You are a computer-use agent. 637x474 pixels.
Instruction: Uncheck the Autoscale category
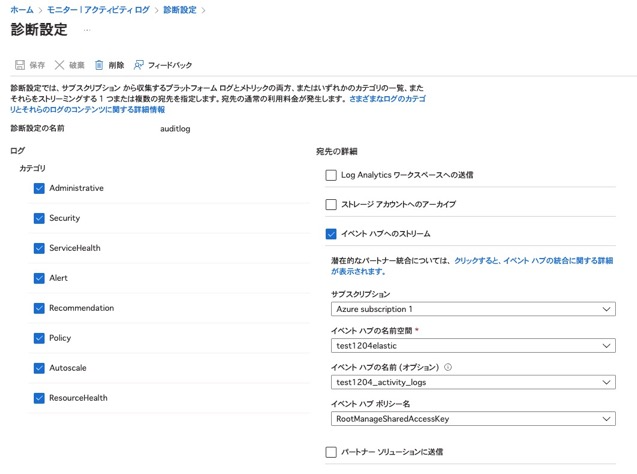tap(39, 368)
